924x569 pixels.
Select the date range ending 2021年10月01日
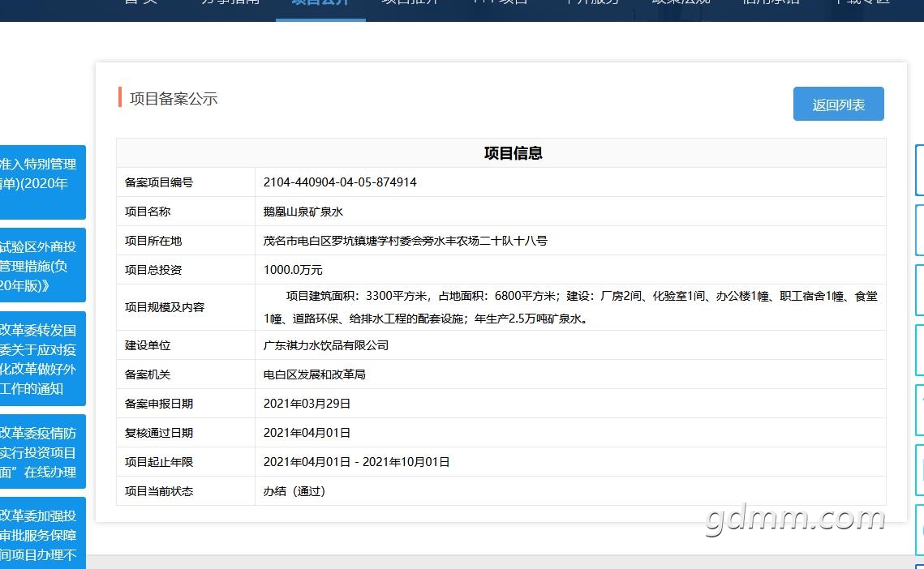[x=356, y=462]
